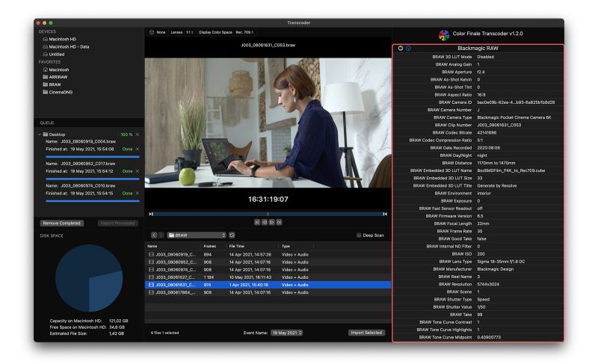The image size is (598, 364).
Task: Open the BRAW folder path dropdown
Action: pyautogui.click(x=197, y=235)
